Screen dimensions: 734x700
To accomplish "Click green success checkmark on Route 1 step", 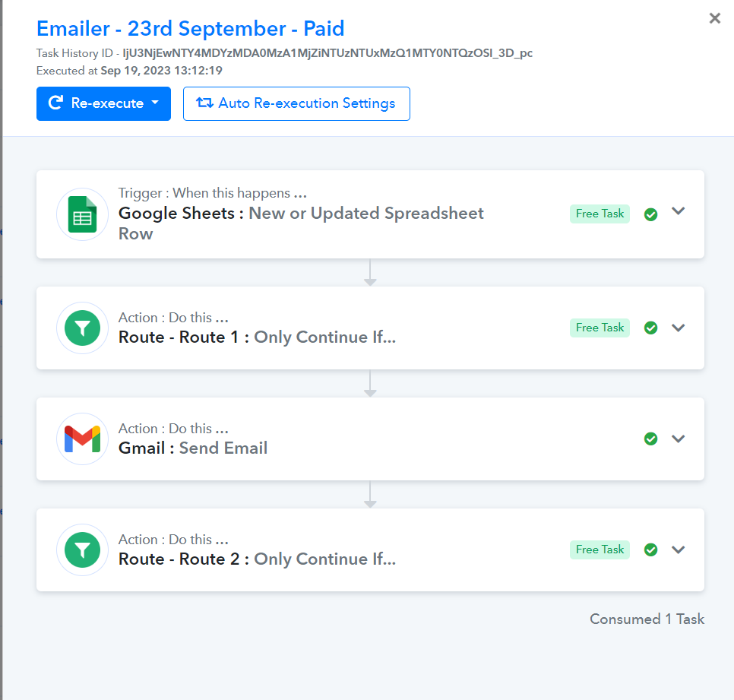I will (x=650, y=328).
